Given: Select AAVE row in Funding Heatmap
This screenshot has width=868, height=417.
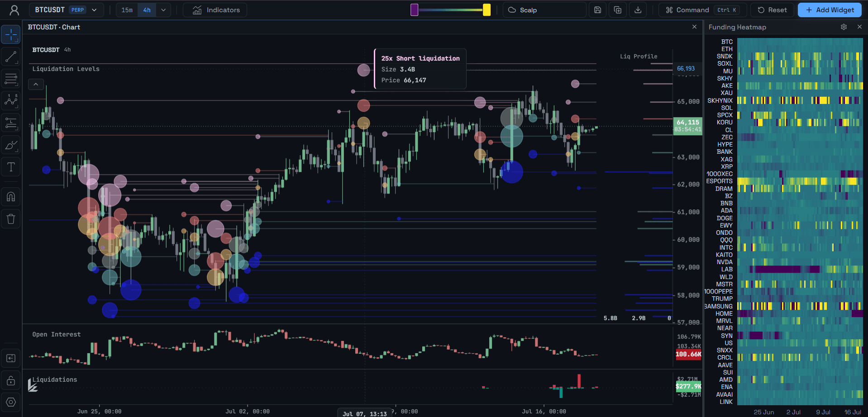Looking at the screenshot, I should [x=725, y=365].
